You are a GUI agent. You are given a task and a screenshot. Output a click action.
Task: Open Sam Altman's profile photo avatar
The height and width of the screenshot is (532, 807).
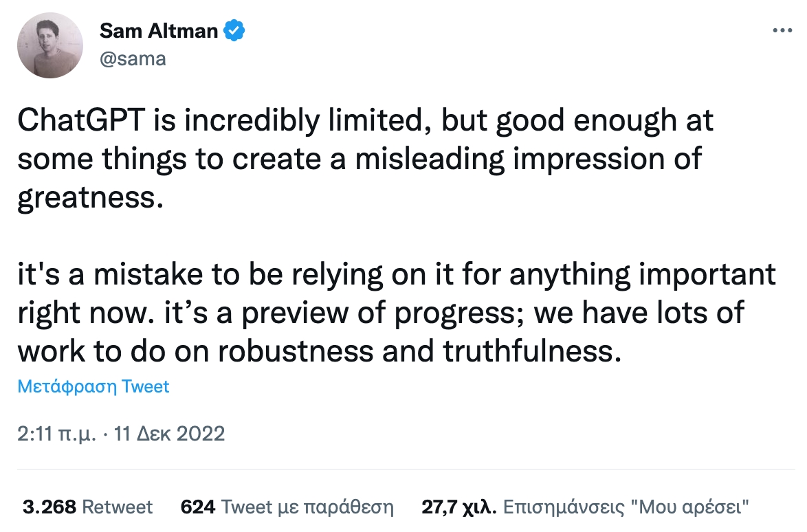click(x=50, y=45)
